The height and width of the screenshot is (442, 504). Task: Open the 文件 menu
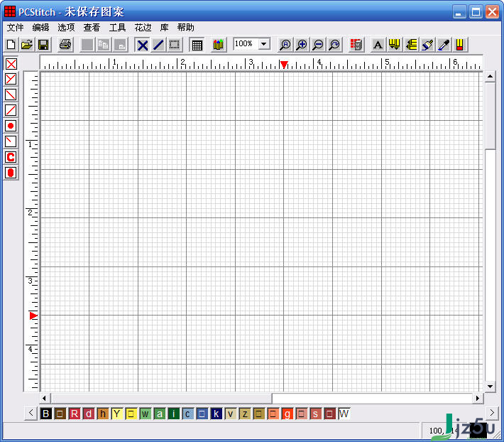(16, 27)
